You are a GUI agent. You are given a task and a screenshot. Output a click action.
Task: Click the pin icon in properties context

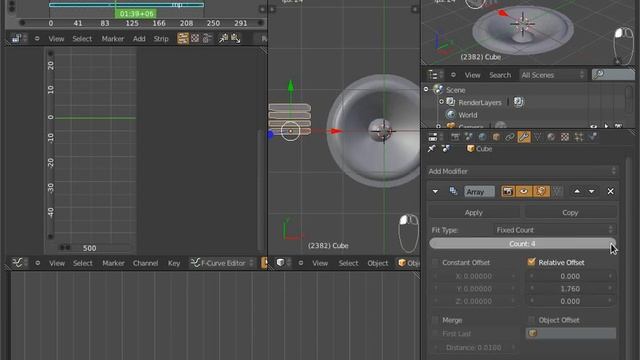tap(432, 149)
